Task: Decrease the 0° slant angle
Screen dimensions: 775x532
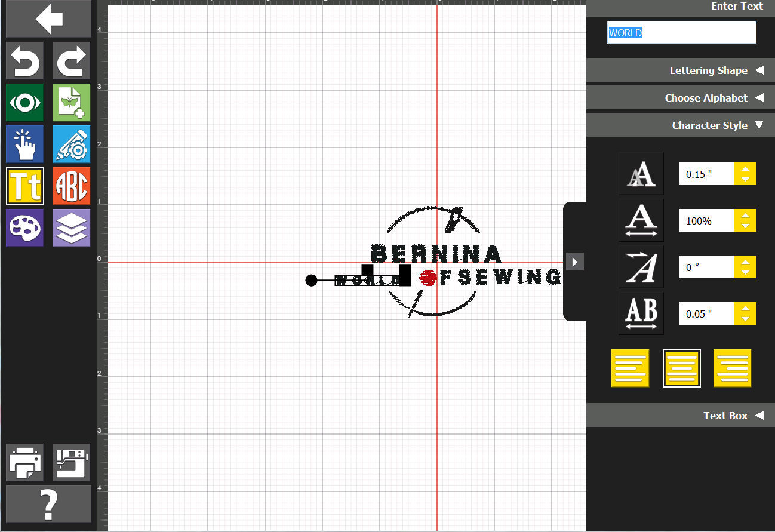Action: pos(745,273)
